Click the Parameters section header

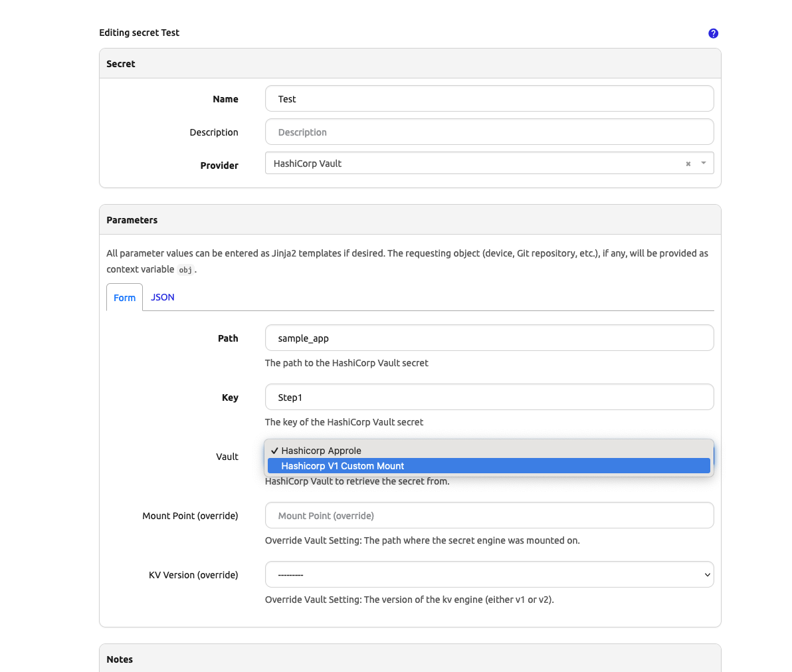coord(132,220)
